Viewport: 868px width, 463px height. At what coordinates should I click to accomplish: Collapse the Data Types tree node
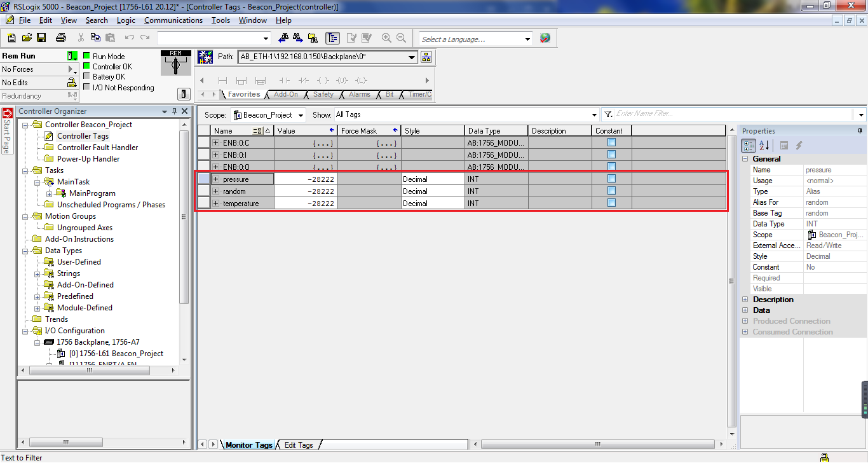[x=26, y=251]
